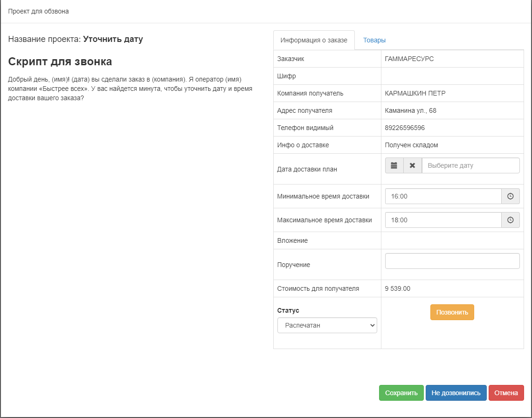Click the maximum delivery time field 18:00

pyautogui.click(x=443, y=220)
